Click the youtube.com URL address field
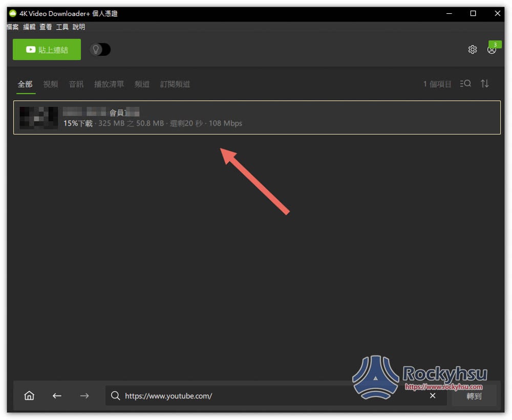512x420 pixels. click(x=276, y=395)
